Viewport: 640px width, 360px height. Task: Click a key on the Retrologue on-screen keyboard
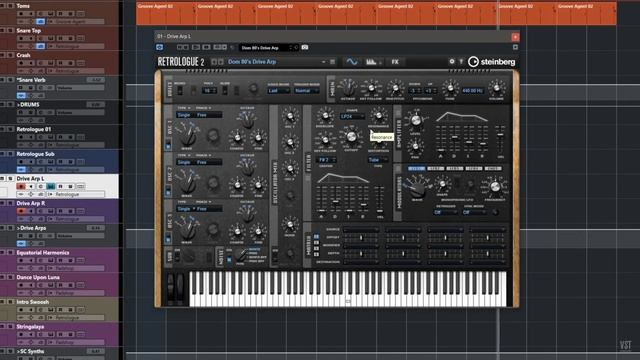tap(348, 290)
